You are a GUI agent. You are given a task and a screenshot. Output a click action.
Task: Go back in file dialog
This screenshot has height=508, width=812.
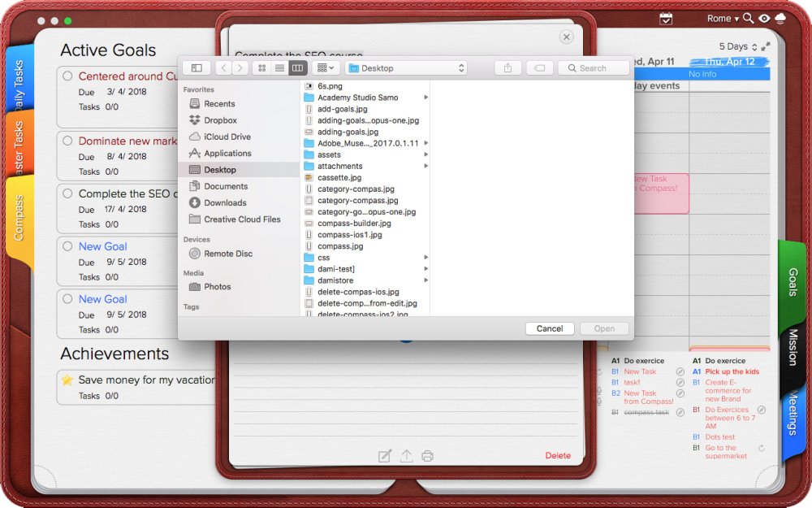pos(224,68)
